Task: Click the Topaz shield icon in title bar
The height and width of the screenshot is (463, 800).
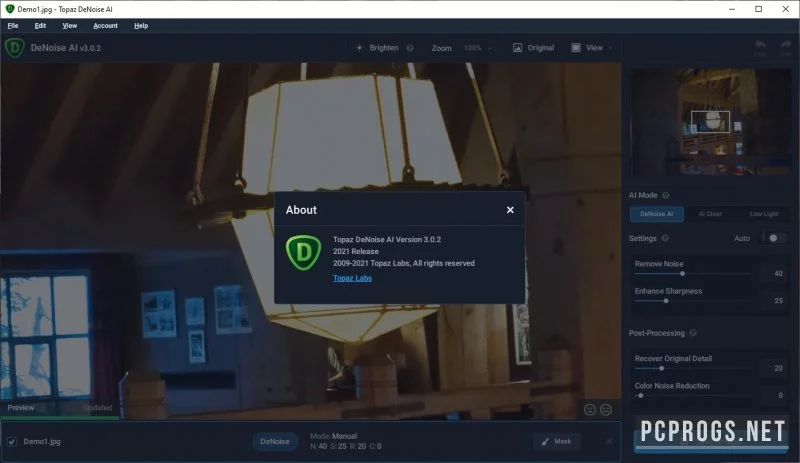Action: coord(9,9)
